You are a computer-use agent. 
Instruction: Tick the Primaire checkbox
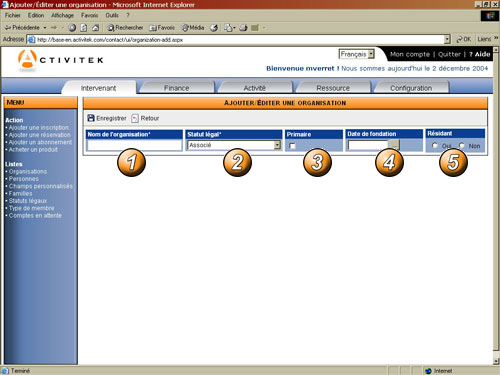(292, 146)
